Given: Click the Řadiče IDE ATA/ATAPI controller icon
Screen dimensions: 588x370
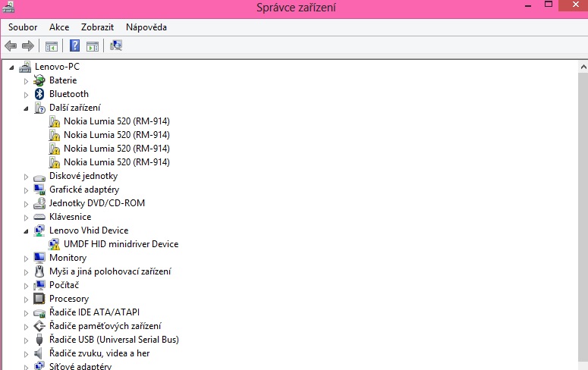Looking at the screenshot, I should tap(39, 312).
